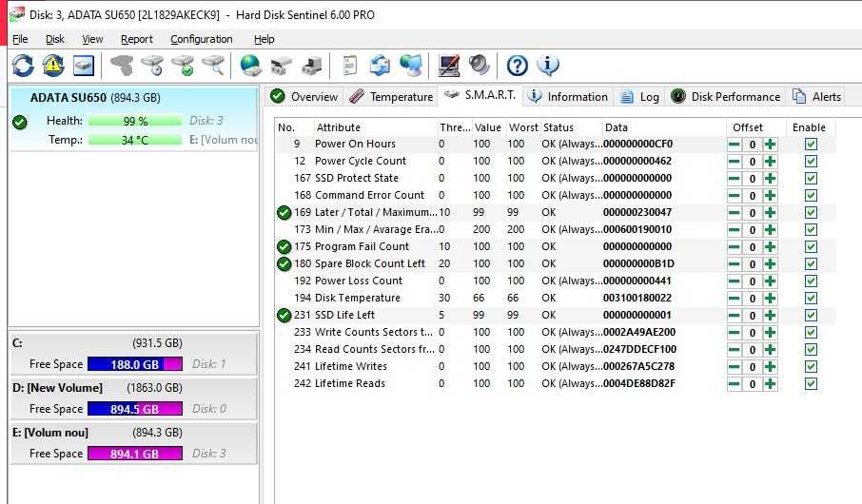Image resolution: width=862 pixels, height=504 pixels.
Task: Open the Disk menu
Action: (x=55, y=39)
